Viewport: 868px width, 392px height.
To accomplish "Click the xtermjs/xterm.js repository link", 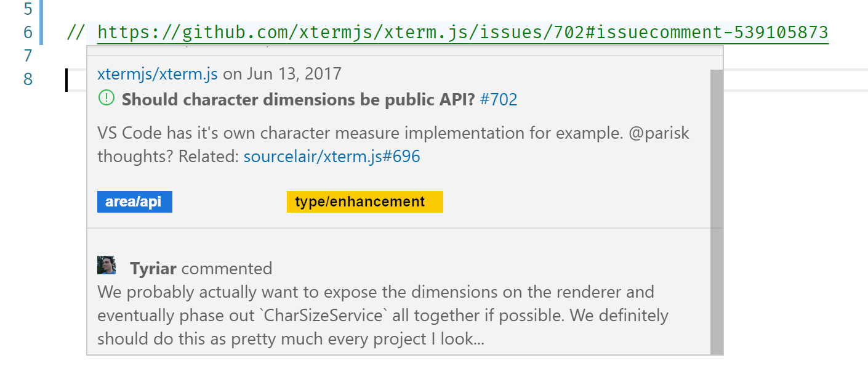I will (155, 73).
